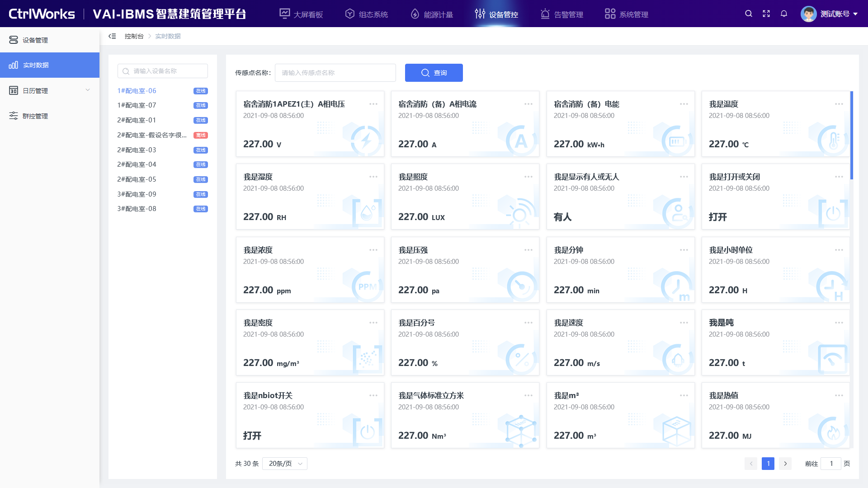Click the CtrlWorks logo

point(42,14)
